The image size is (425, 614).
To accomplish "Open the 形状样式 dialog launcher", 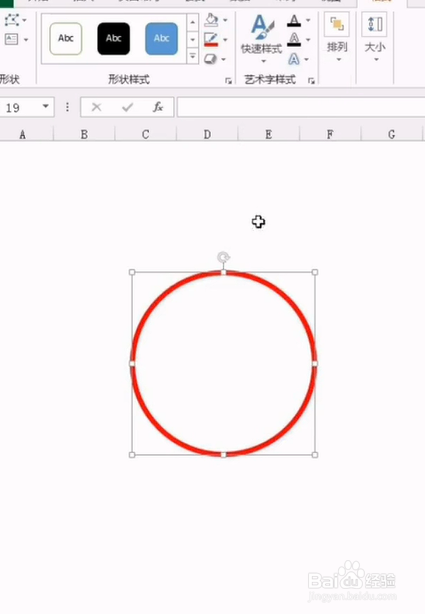I will pyautogui.click(x=228, y=81).
